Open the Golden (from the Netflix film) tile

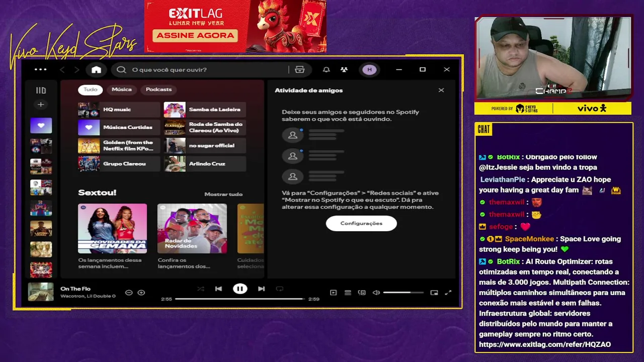(x=119, y=146)
